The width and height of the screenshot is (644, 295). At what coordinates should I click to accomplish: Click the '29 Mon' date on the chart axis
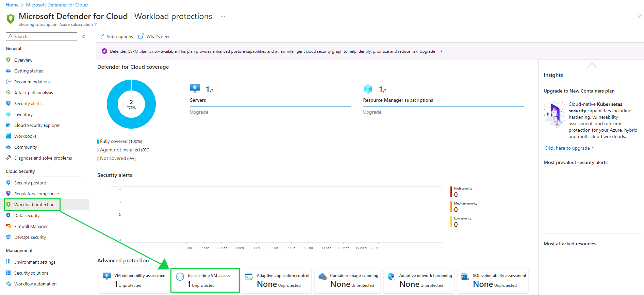221,248
